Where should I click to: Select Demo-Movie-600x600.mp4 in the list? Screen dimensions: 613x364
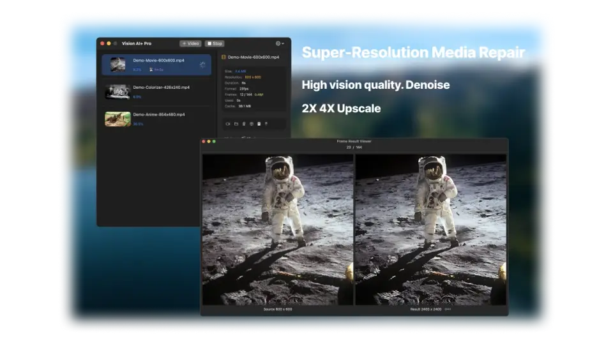click(156, 64)
